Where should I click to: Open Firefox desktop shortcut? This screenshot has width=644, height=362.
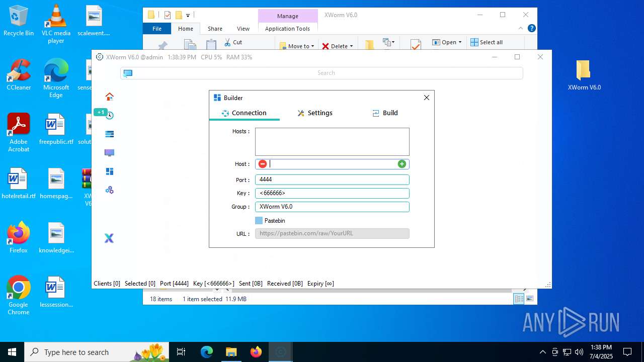(19, 237)
